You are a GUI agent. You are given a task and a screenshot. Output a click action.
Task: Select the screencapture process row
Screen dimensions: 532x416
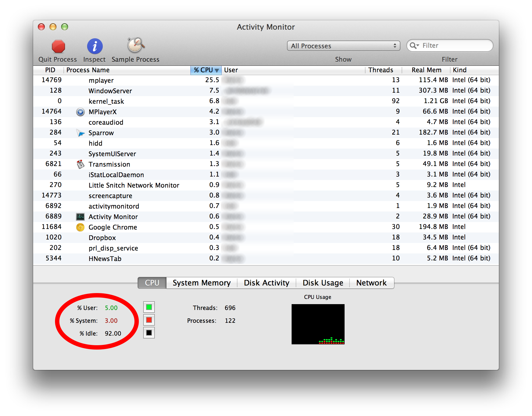pos(266,195)
